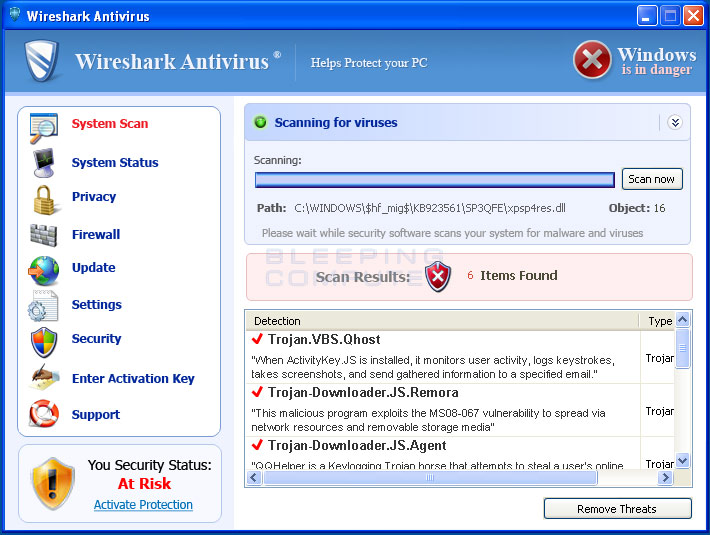Viewport: 710px width, 535px height.
Task: Click the Privacy padlock icon
Action: [x=45, y=200]
